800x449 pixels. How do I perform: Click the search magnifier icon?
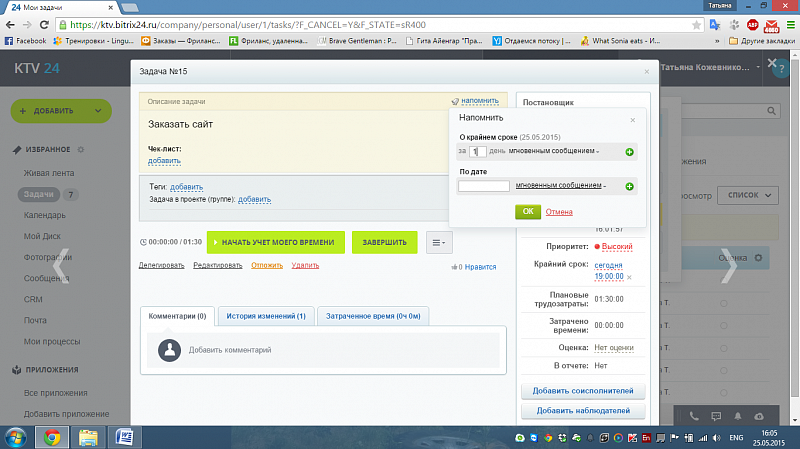(771, 111)
